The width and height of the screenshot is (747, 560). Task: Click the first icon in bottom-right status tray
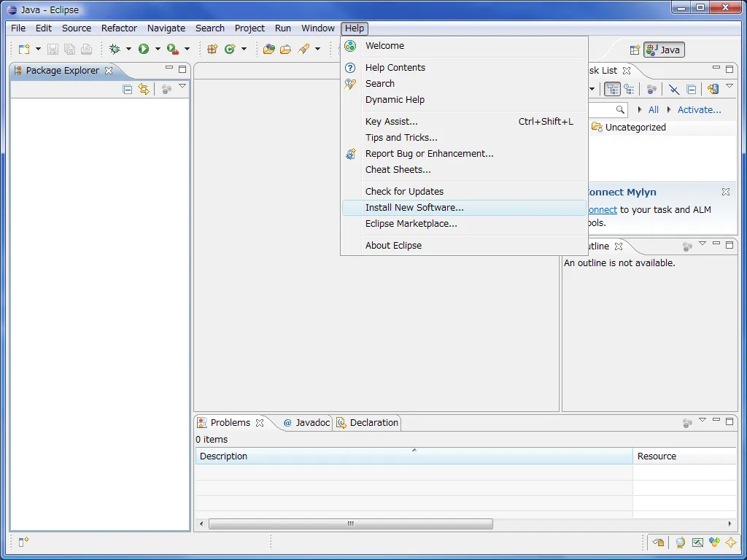659,542
